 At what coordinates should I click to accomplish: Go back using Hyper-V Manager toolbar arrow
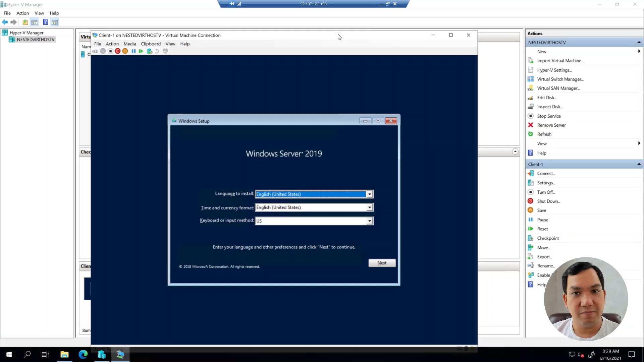coord(5,22)
